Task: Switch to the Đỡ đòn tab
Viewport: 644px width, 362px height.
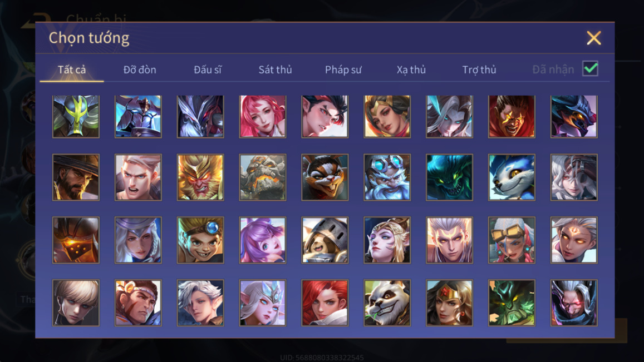Action: coord(140,70)
